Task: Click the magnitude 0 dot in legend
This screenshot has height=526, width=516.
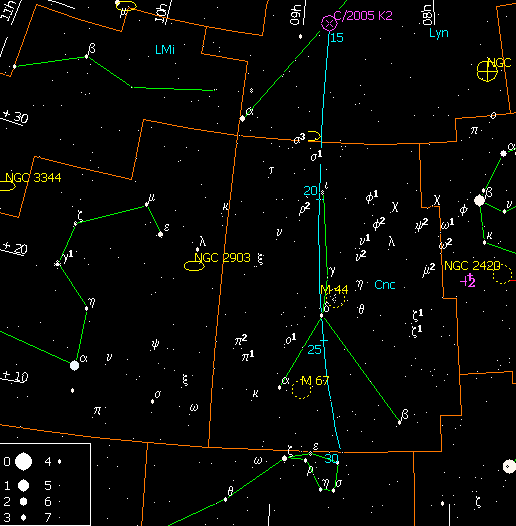Action: click(x=23, y=462)
